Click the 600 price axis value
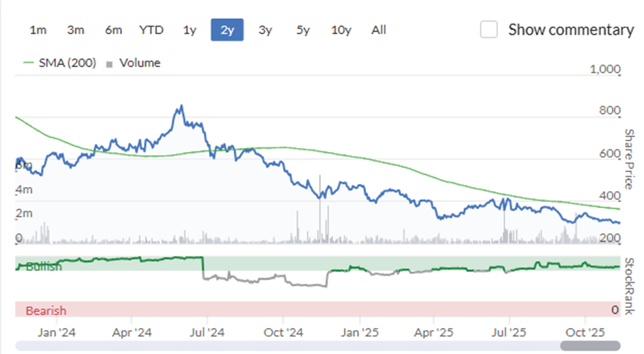 [610, 153]
